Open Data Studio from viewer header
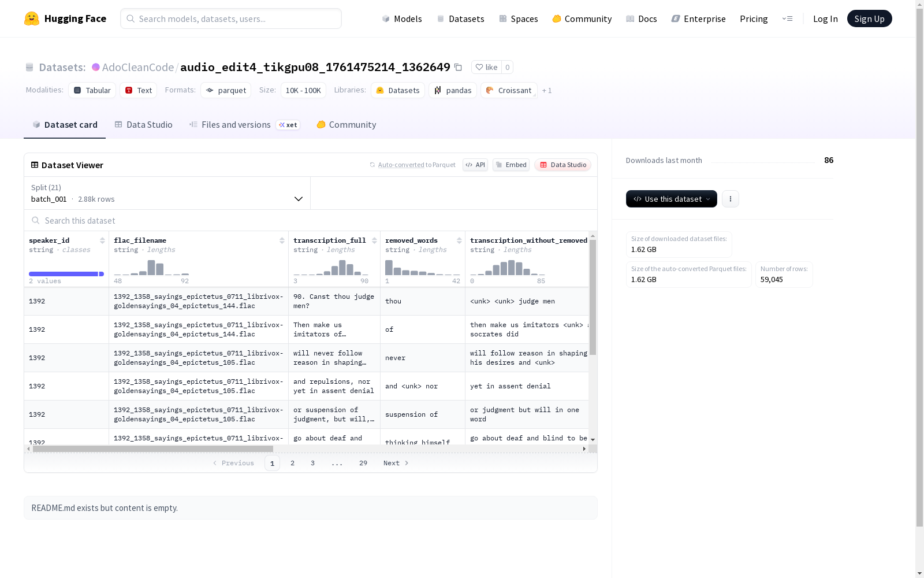This screenshot has height=578, width=924. 562,165
